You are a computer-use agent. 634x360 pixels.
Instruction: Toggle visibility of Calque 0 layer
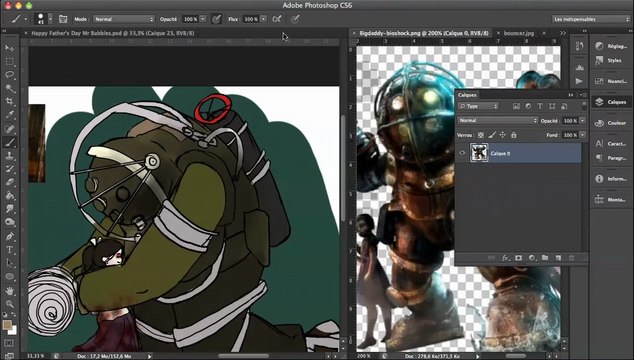462,153
